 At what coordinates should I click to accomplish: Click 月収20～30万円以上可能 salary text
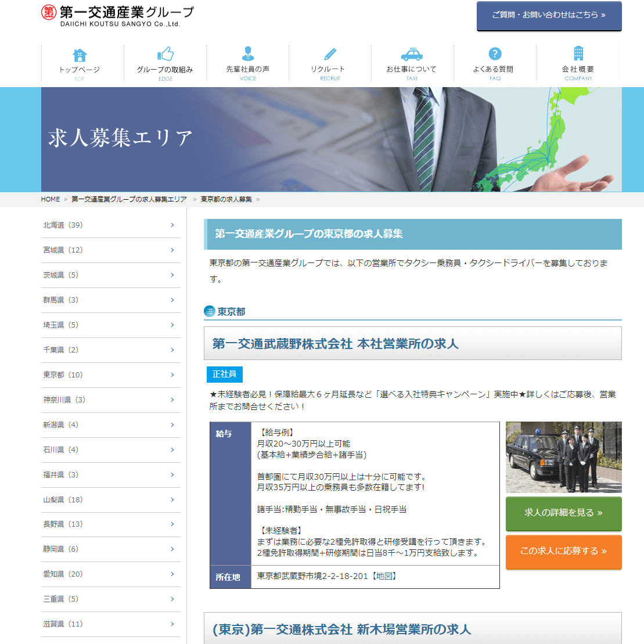pyautogui.click(x=304, y=444)
